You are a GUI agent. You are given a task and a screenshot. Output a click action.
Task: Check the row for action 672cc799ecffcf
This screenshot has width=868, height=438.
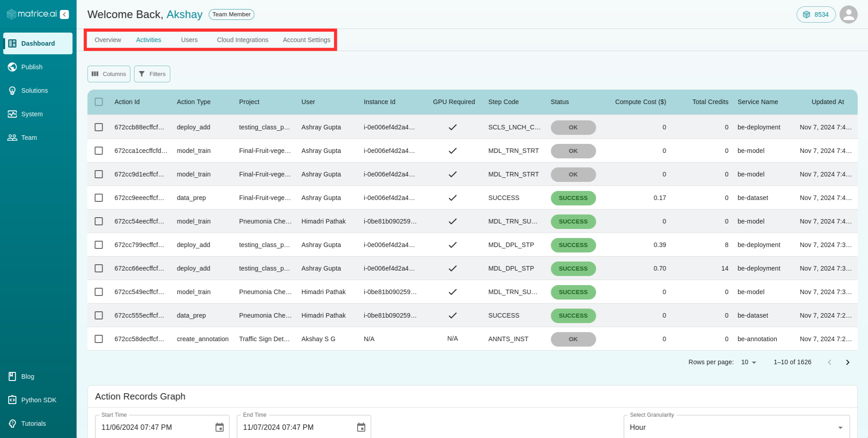click(99, 245)
